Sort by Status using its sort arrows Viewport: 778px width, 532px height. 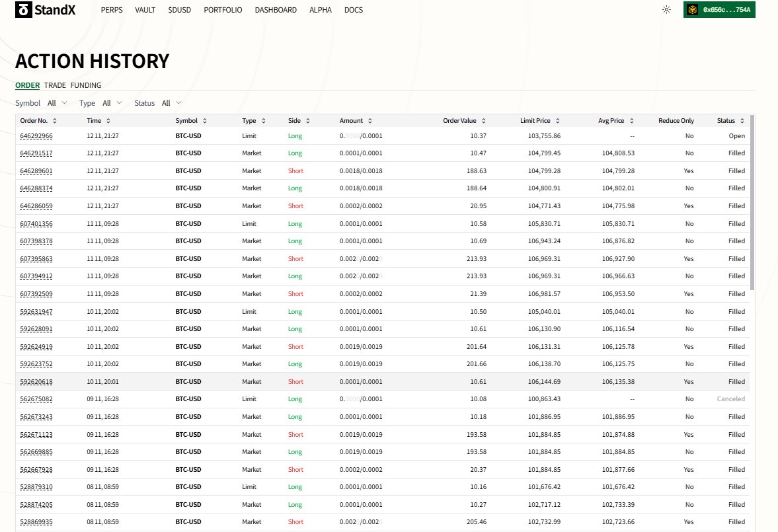point(742,120)
